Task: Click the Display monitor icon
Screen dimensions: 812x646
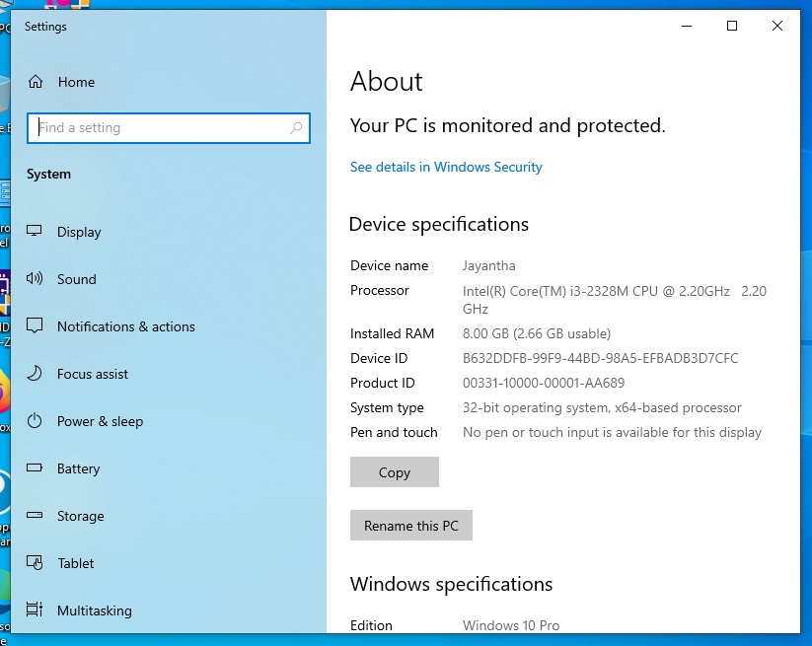Action: 35,231
